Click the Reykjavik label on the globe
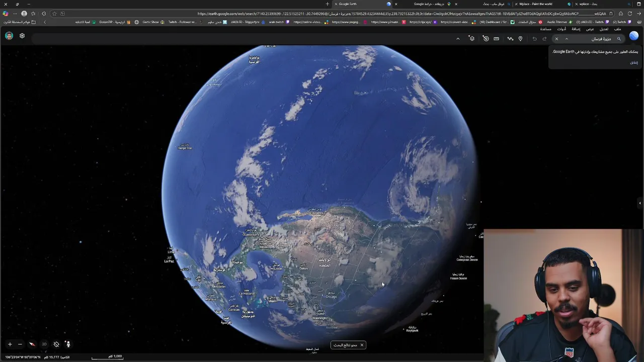Viewport: 644px width, 362px height. [x=413, y=330]
